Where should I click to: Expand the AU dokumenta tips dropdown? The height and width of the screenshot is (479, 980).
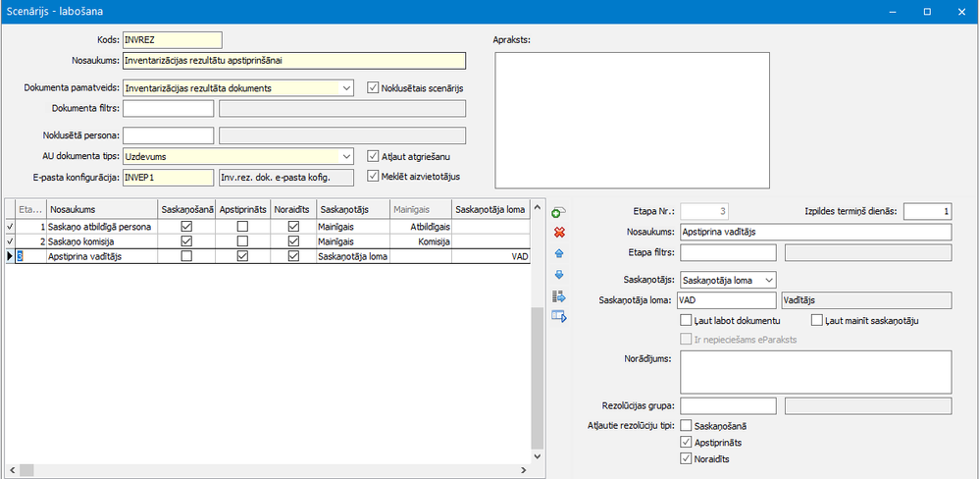pyautogui.click(x=347, y=156)
